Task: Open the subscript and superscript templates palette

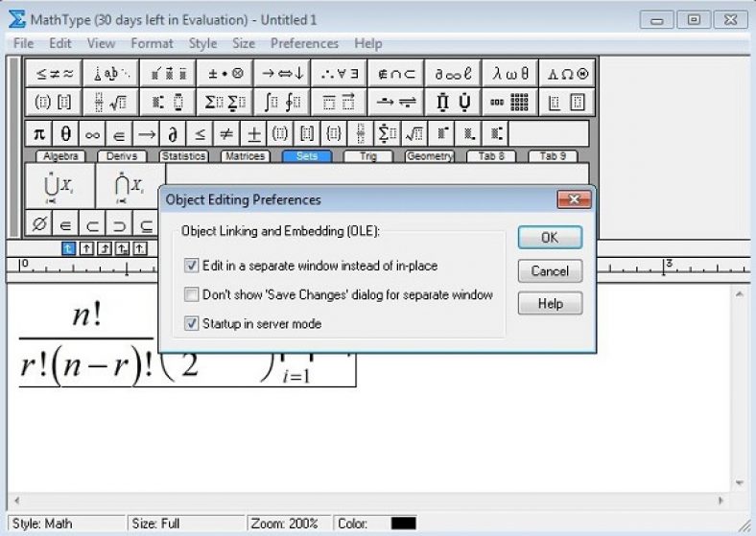Action: point(168,102)
